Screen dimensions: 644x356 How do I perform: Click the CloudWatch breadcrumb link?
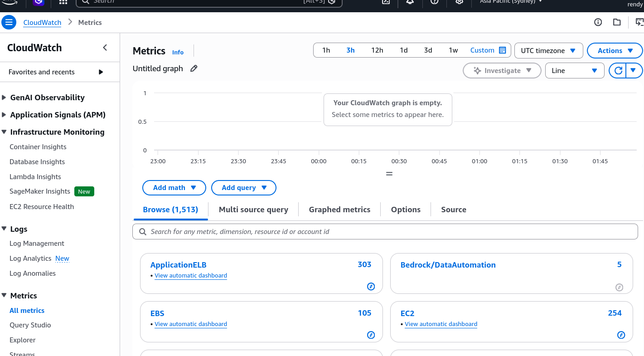[x=42, y=22]
